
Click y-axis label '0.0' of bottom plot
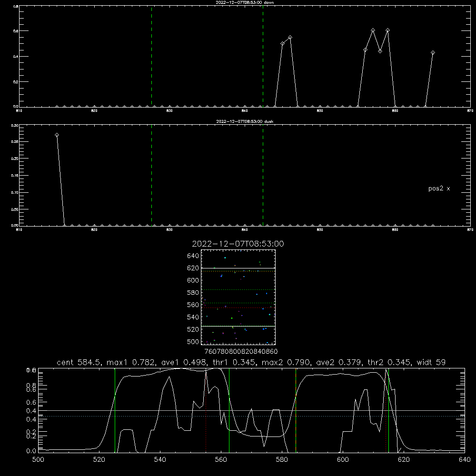click(31, 451)
